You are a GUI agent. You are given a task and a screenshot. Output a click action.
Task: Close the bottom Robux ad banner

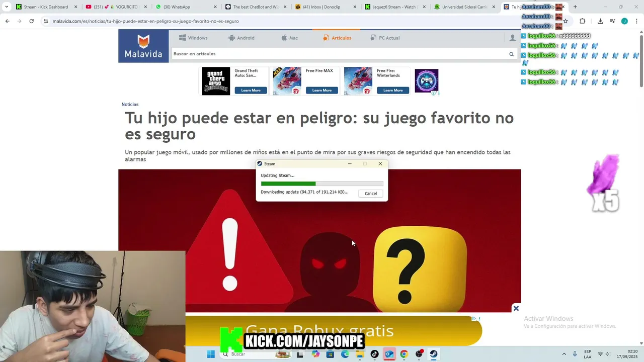click(516, 308)
